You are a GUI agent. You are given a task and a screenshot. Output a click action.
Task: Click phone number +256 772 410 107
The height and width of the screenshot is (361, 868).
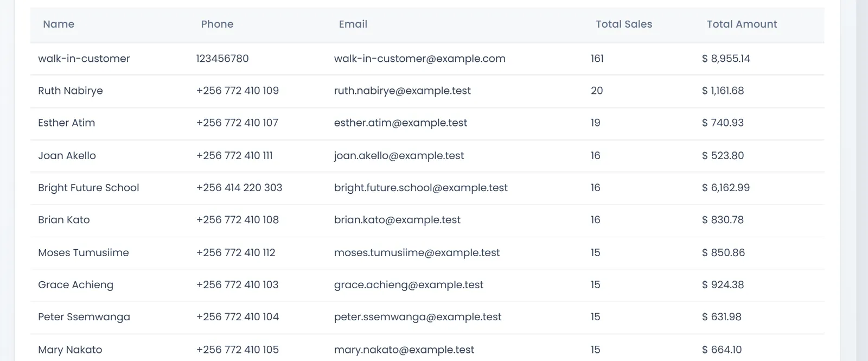pos(237,123)
